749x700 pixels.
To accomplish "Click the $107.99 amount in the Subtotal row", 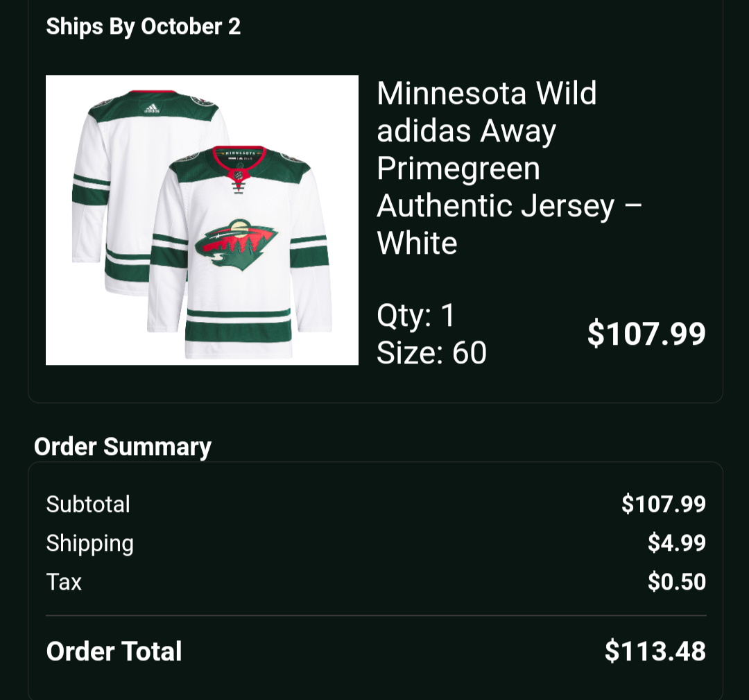I will click(x=663, y=504).
